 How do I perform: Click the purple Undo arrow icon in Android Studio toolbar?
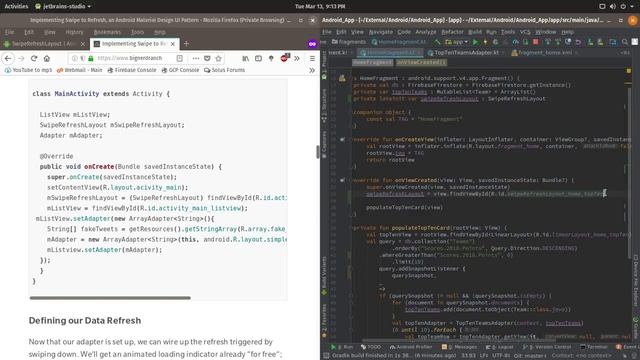coord(578,42)
